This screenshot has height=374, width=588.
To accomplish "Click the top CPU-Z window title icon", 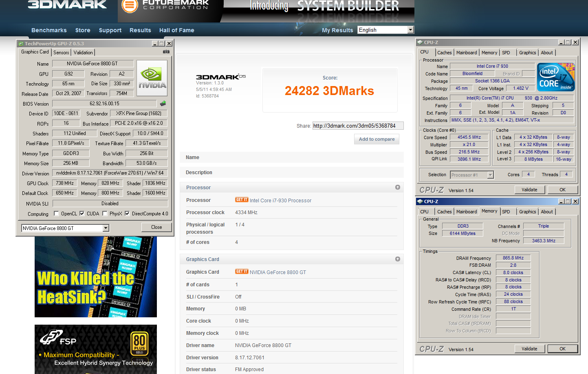I will (420, 42).
